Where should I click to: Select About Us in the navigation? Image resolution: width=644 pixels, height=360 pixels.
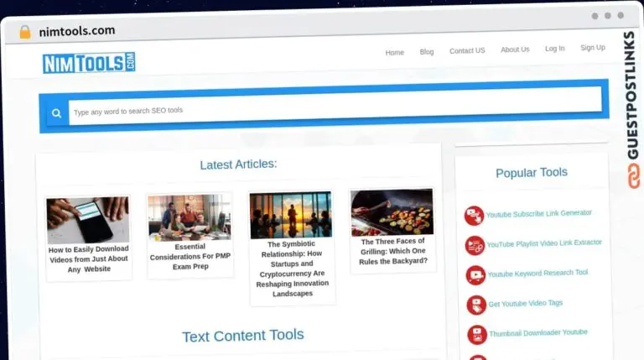pos(515,50)
